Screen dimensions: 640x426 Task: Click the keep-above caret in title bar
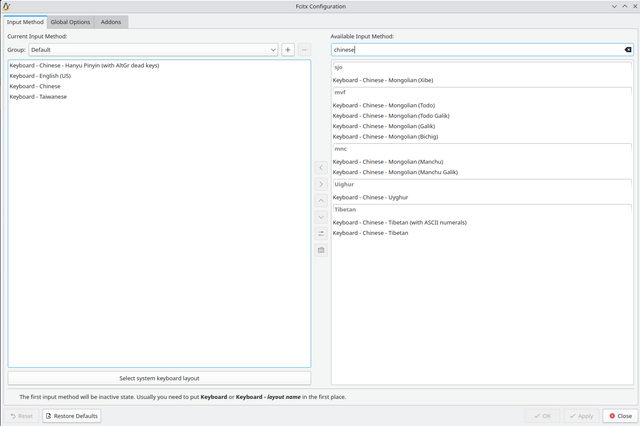[624, 6]
